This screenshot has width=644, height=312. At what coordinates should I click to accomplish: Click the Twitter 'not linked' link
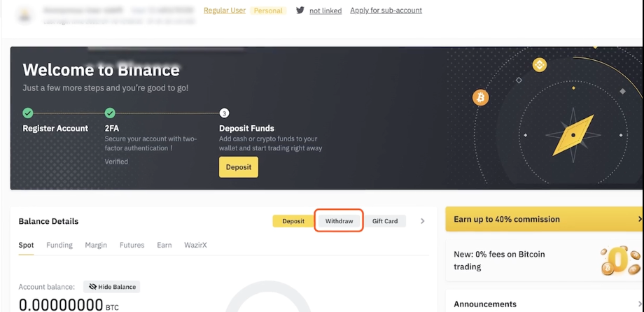(x=325, y=11)
